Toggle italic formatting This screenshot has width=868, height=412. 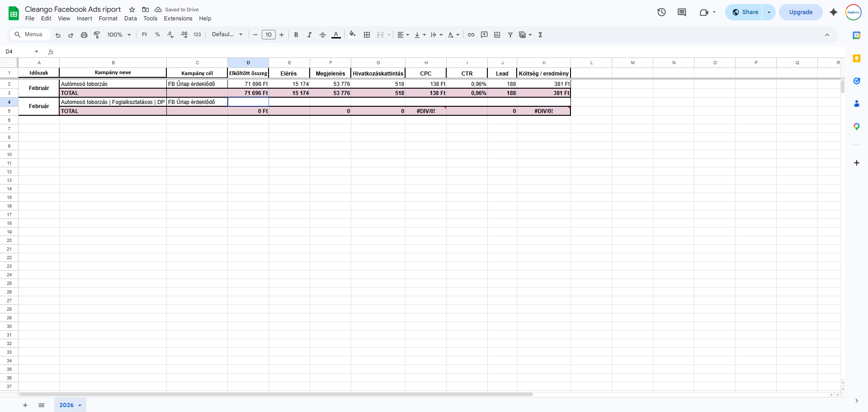(x=309, y=35)
